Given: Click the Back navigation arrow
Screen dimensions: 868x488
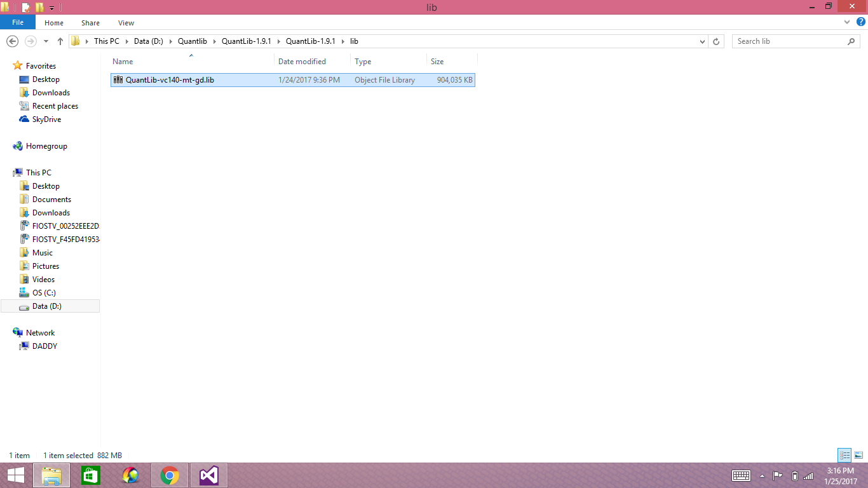Looking at the screenshot, I should [12, 41].
